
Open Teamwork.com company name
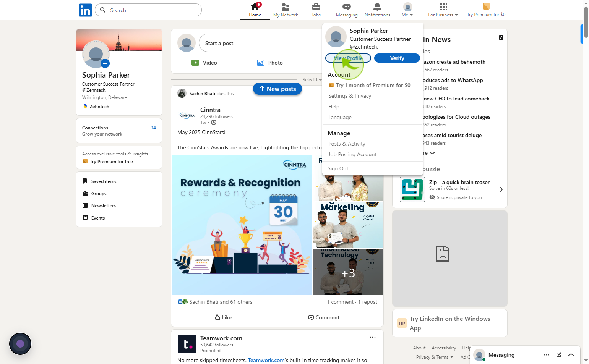[x=221, y=338]
